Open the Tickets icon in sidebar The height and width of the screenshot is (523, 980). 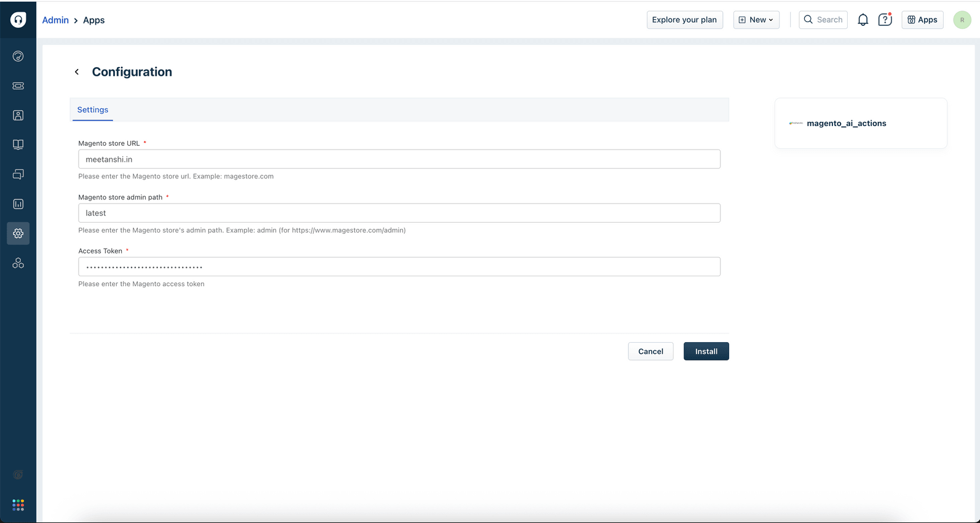pos(18,86)
